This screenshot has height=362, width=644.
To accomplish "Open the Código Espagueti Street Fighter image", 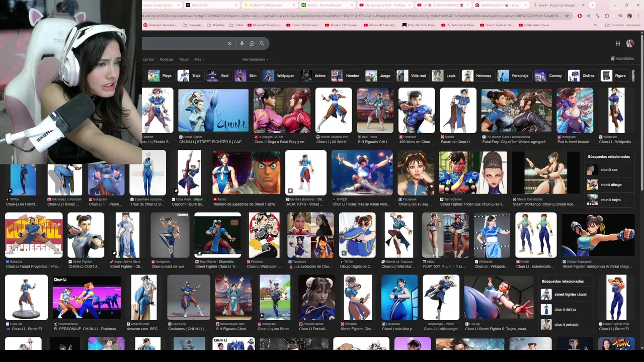I will pos(598,235).
